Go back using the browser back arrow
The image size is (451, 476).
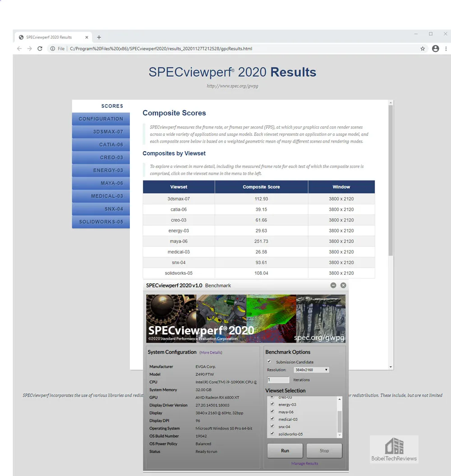coord(19,49)
